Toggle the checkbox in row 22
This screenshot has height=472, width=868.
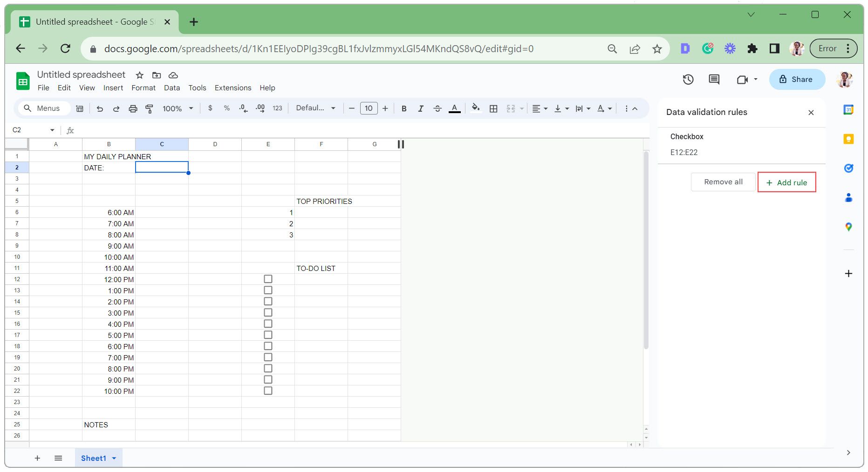[x=268, y=391]
